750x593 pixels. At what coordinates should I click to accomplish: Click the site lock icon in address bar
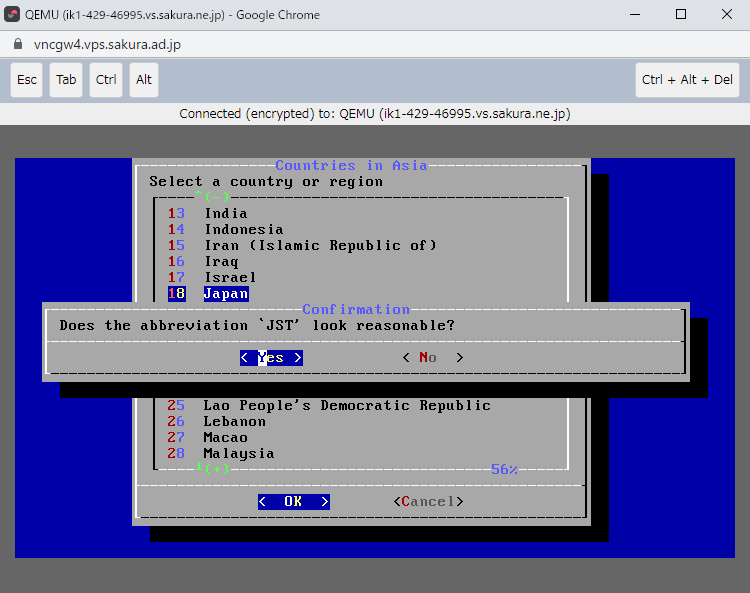(17, 45)
